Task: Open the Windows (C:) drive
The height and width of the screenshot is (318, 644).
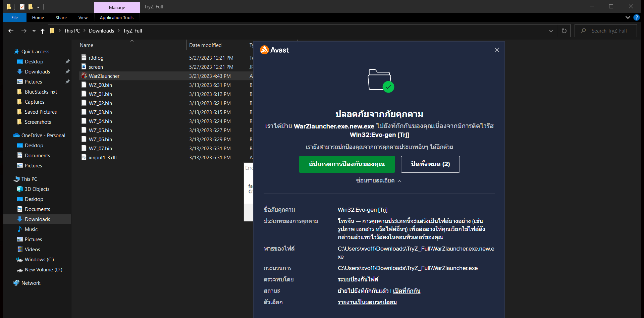Action: coord(39,260)
